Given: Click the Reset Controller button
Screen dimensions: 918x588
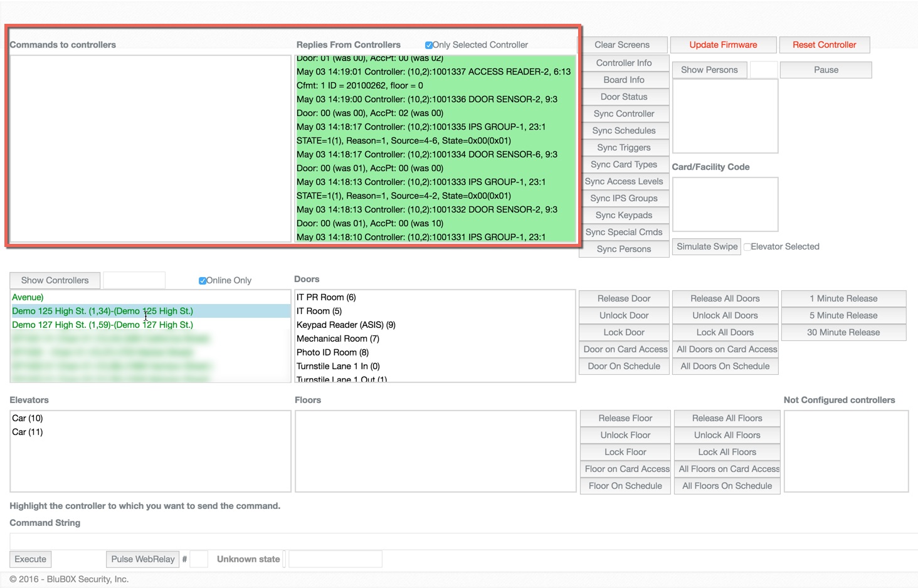Looking at the screenshot, I should click(824, 45).
